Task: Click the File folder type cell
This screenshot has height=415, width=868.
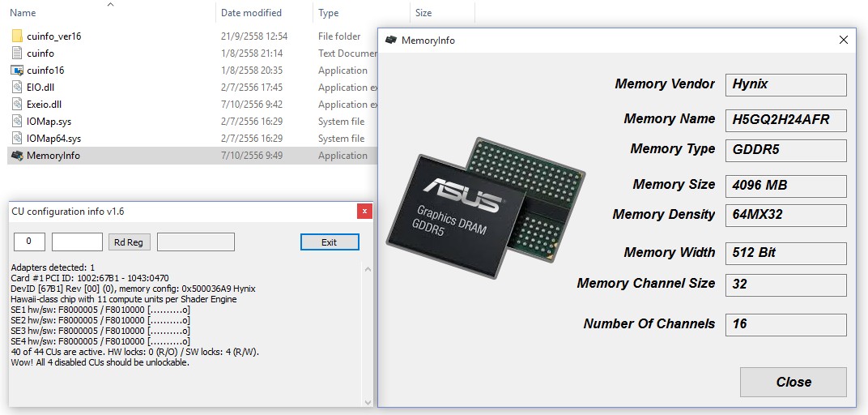Action: 339,36
